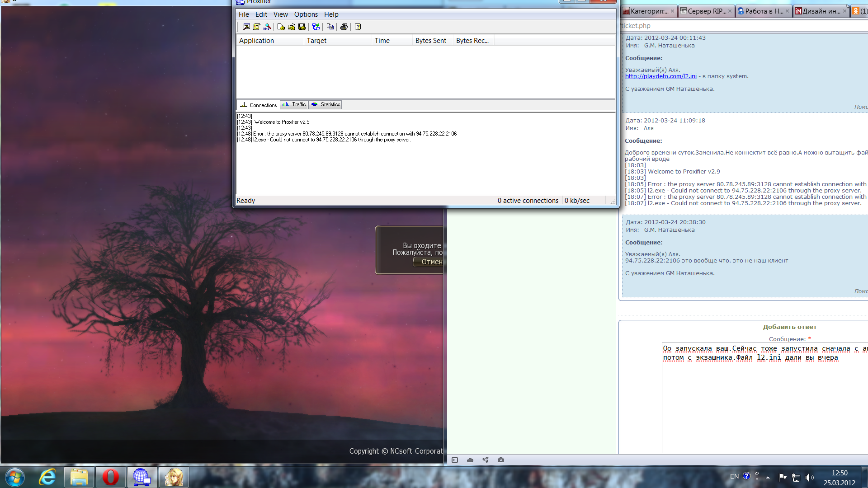Click the EN language indicator in tray
This screenshot has height=488, width=868.
pyautogui.click(x=734, y=477)
